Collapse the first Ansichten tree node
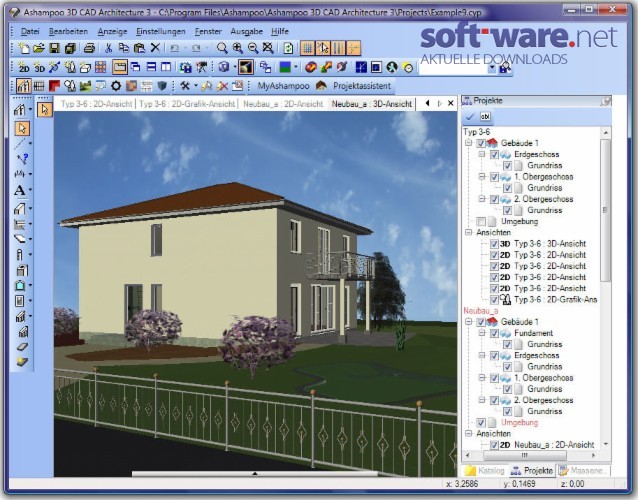This screenshot has height=500, width=638. click(469, 233)
